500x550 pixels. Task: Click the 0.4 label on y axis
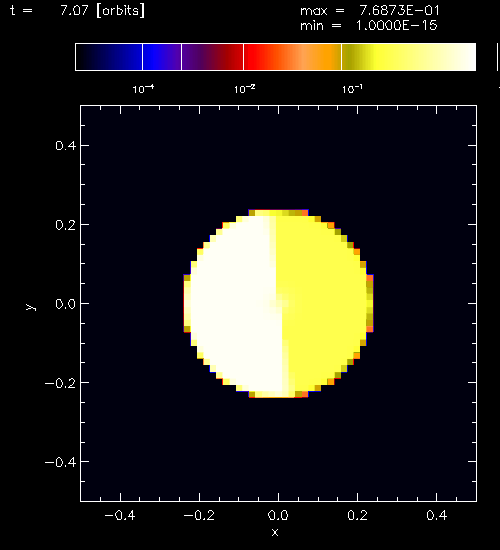point(65,145)
